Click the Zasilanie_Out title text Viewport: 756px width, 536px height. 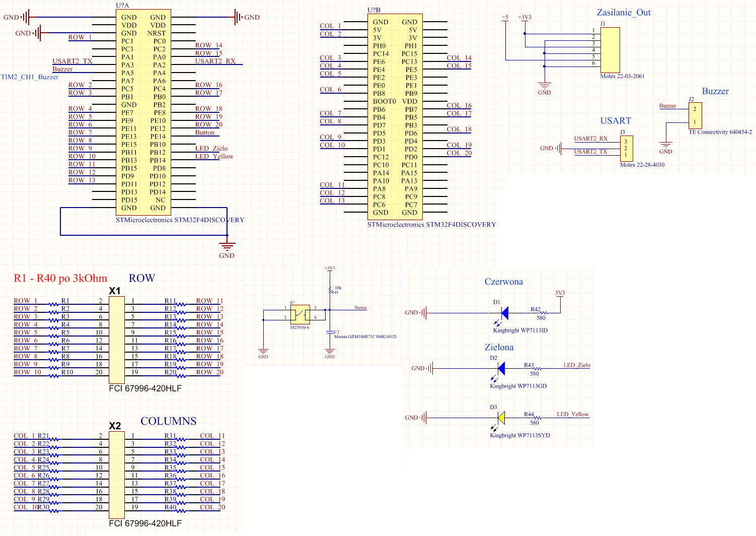[624, 13]
